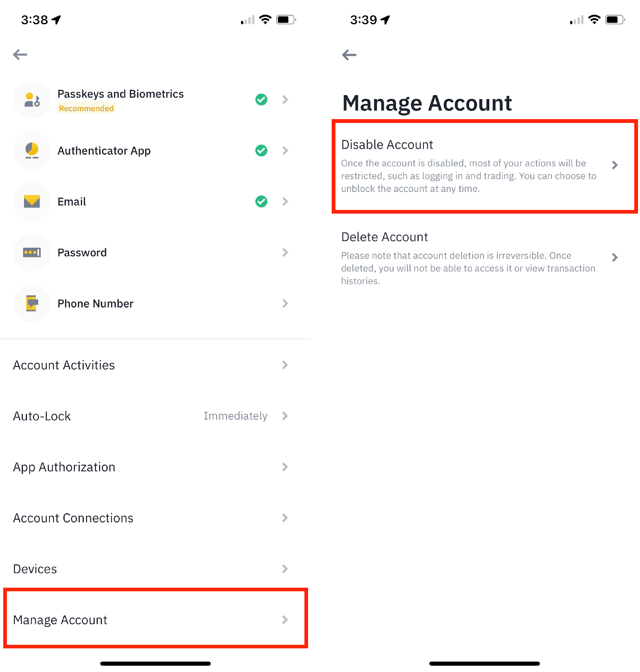
Task: Tap green checkmark beside Email
Action: pos(261,202)
